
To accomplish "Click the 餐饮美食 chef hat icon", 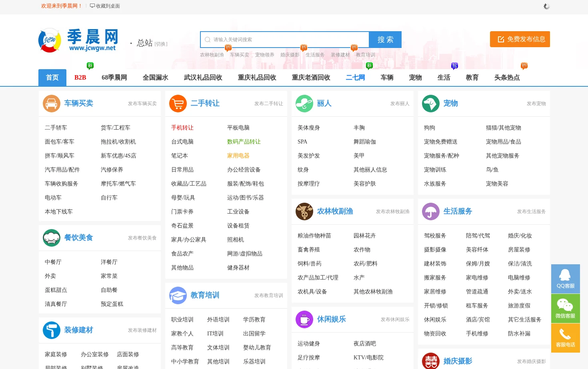I will [x=52, y=238].
